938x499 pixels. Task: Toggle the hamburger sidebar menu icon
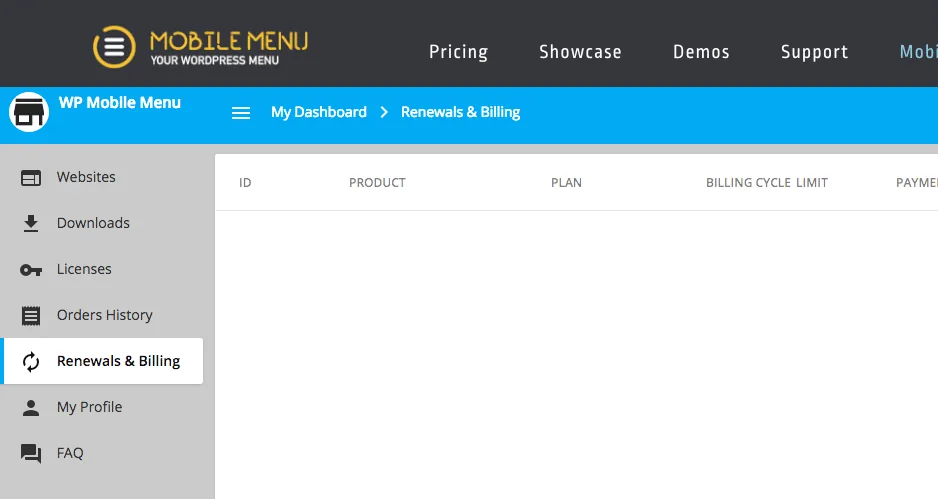point(241,113)
